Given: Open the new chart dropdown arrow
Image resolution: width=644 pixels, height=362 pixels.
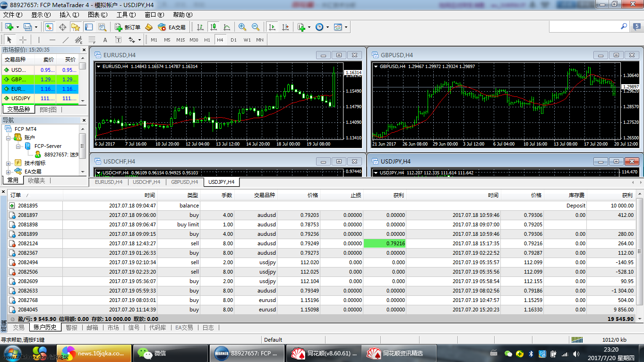Looking at the screenshot, I should tap(17, 27).
